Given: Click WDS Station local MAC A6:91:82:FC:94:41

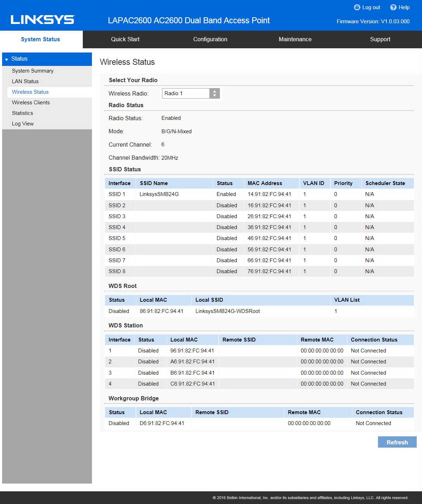Looking at the screenshot, I should 192,362.
